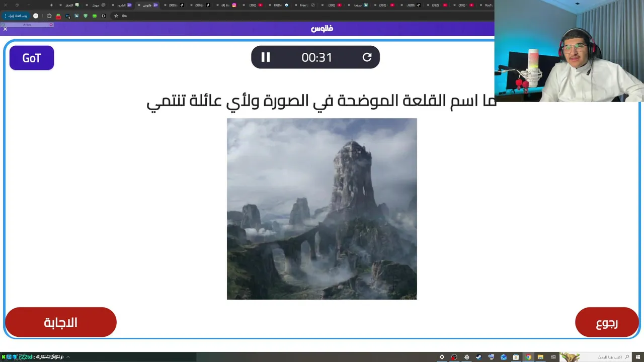
Task: Open Chrome from the Windows taskbar
Action: click(x=528, y=357)
